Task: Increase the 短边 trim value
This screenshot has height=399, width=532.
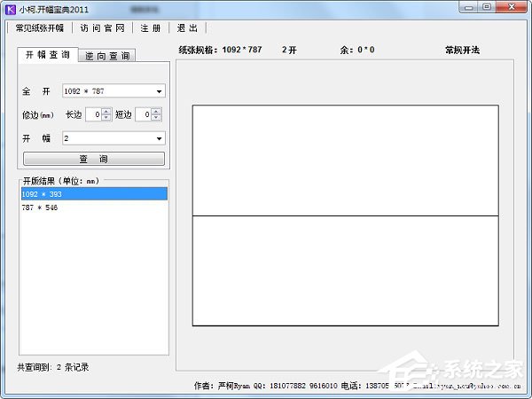Action: point(156,111)
